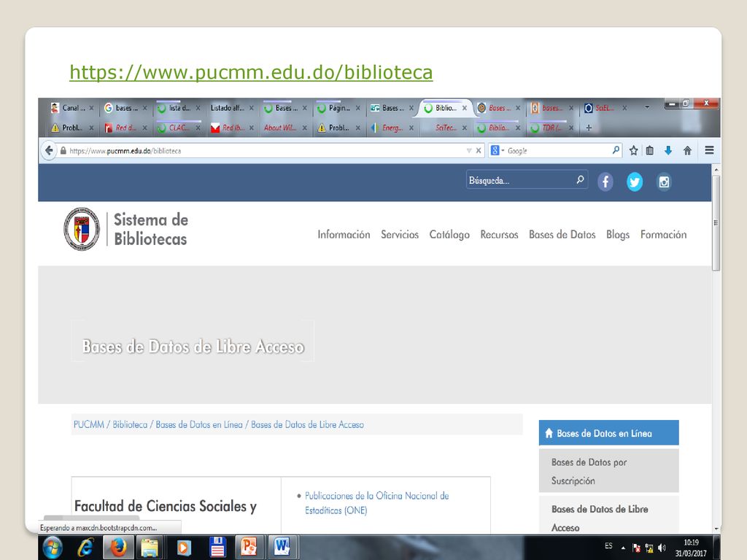747x560 pixels.
Task: Close the Canal tab
Action: 91,108
